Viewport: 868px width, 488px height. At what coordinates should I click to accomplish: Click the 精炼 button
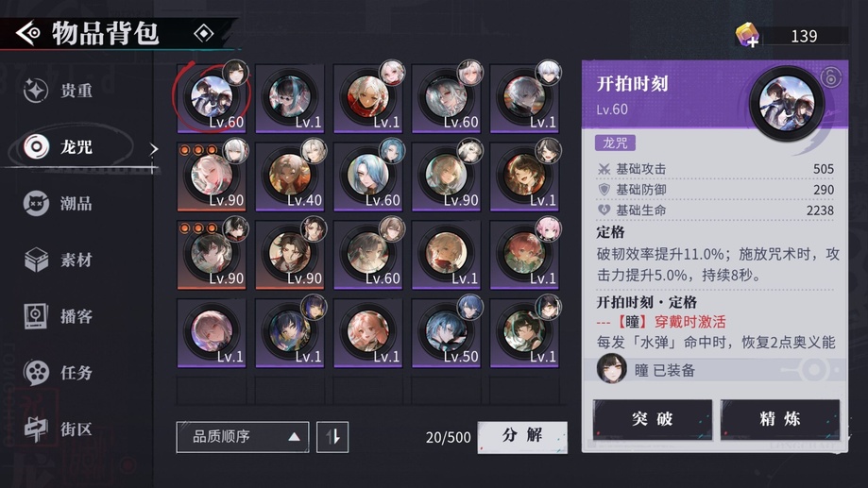780,419
